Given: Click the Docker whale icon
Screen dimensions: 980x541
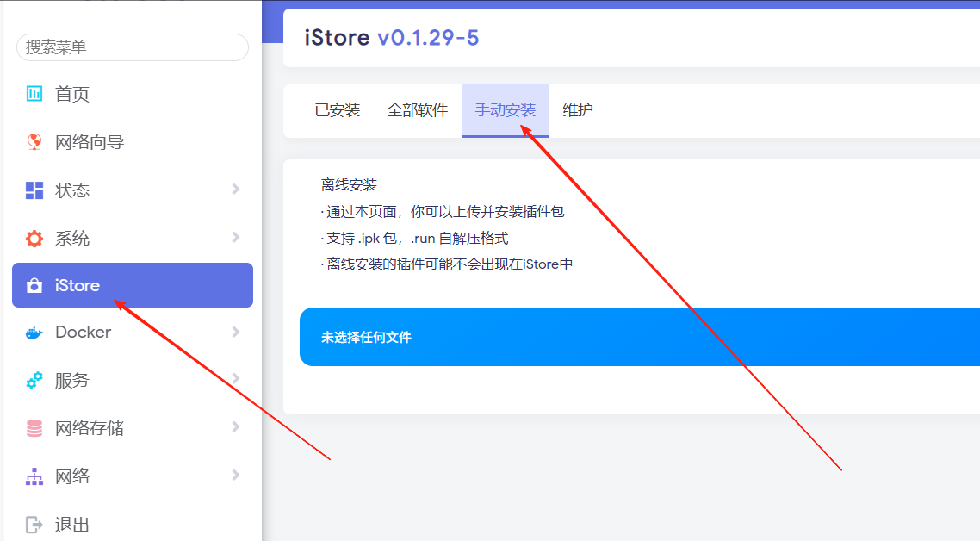Looking at the screenshot, I should click(x=34, y=333).
